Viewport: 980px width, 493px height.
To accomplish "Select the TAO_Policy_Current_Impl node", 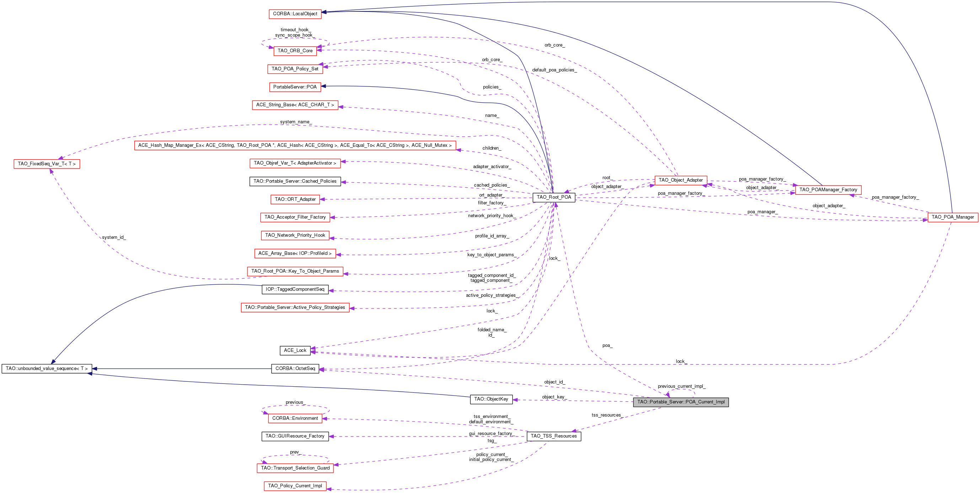I will coord(295,486).
